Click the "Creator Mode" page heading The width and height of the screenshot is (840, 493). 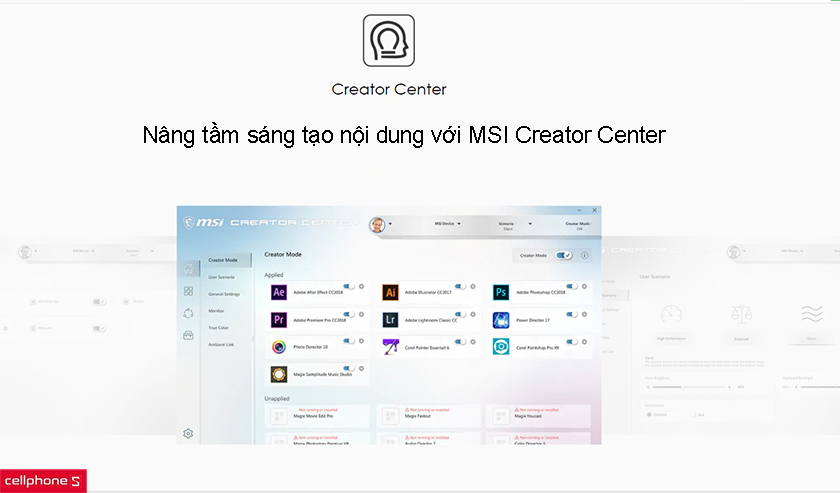click(x=283, y=255)
